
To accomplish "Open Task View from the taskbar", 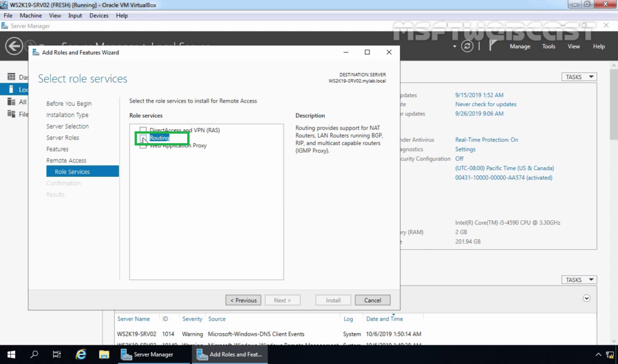I will point(57,354).
